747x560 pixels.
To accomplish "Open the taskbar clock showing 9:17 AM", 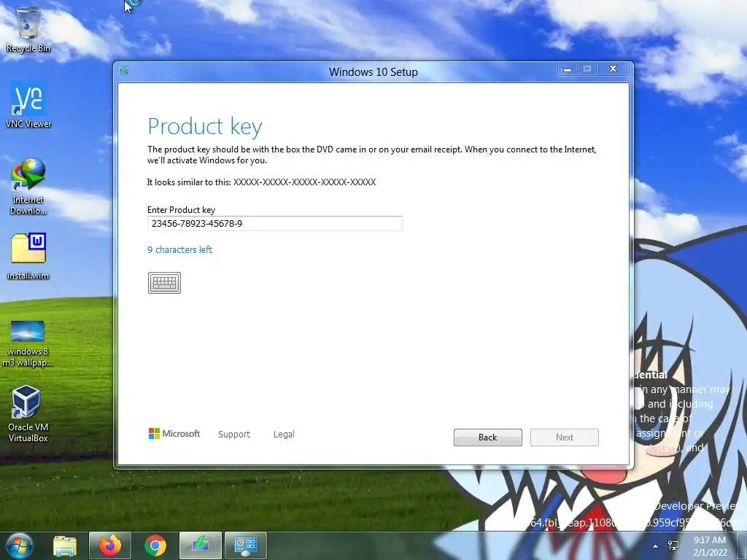I will [x=710, y=546].
